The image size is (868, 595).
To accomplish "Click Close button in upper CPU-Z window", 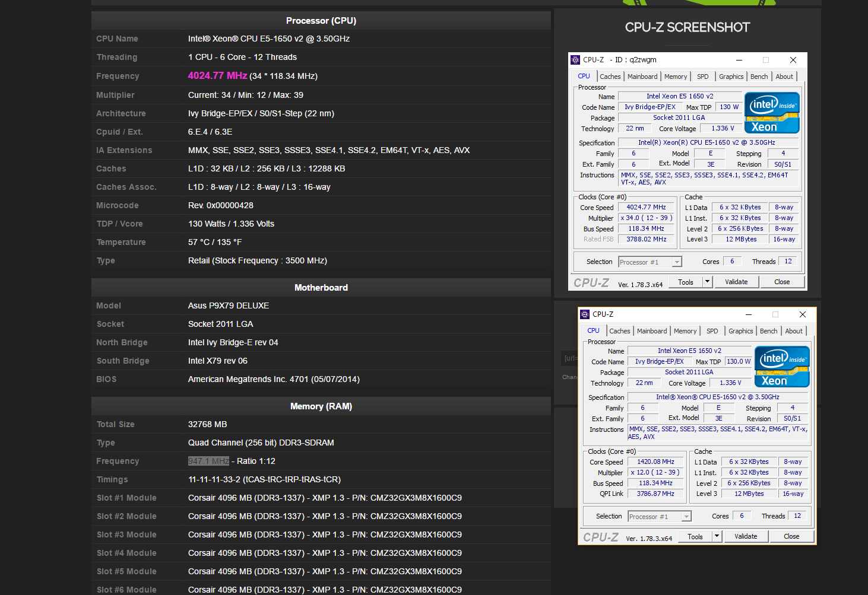I will pos(782,282).
